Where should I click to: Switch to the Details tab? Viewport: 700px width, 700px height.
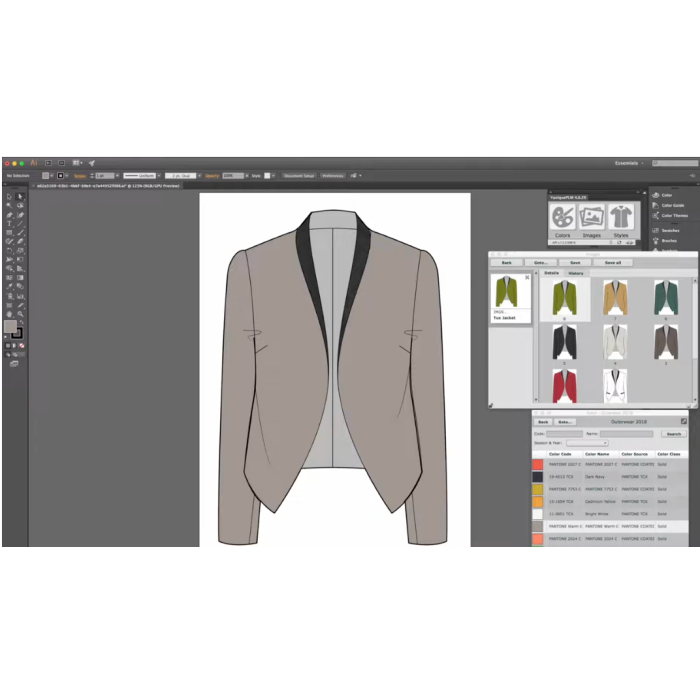pyautogui.click(x=551, y=273)
